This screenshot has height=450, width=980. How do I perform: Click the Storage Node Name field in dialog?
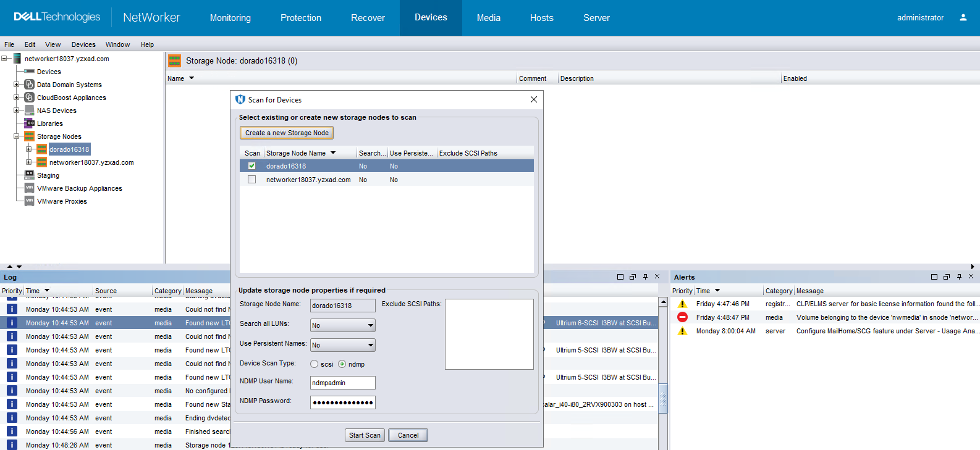343,306
